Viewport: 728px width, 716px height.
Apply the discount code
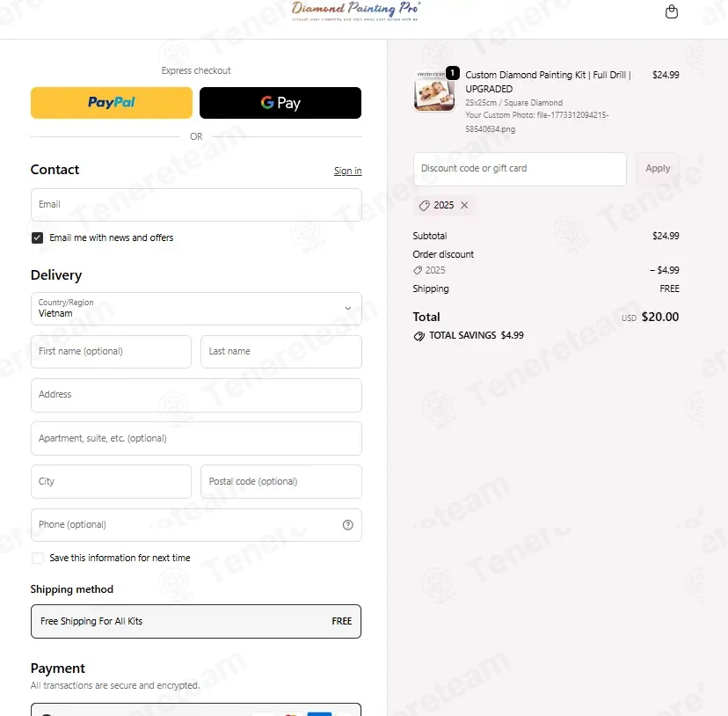click(x=658, y=169)
